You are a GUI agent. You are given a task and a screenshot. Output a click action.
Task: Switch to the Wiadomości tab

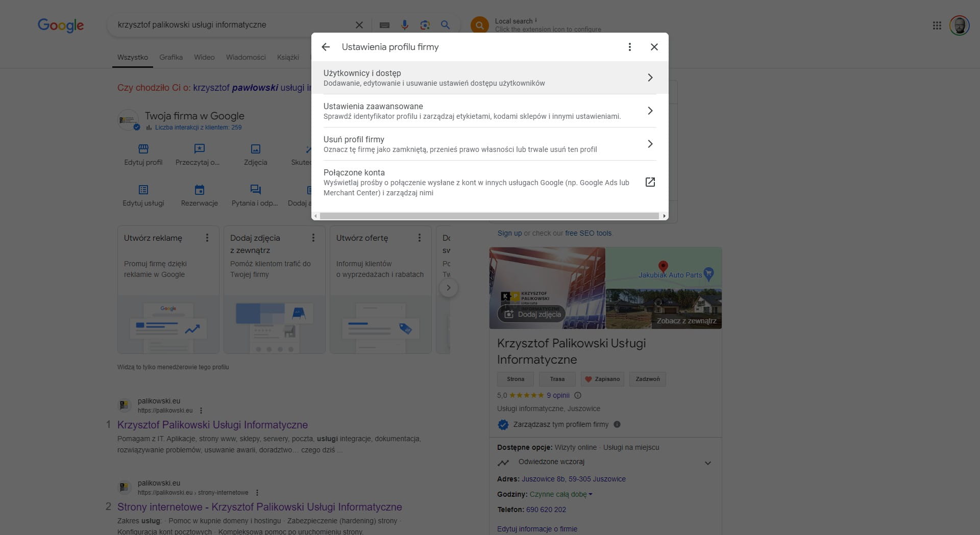point(246,57)
